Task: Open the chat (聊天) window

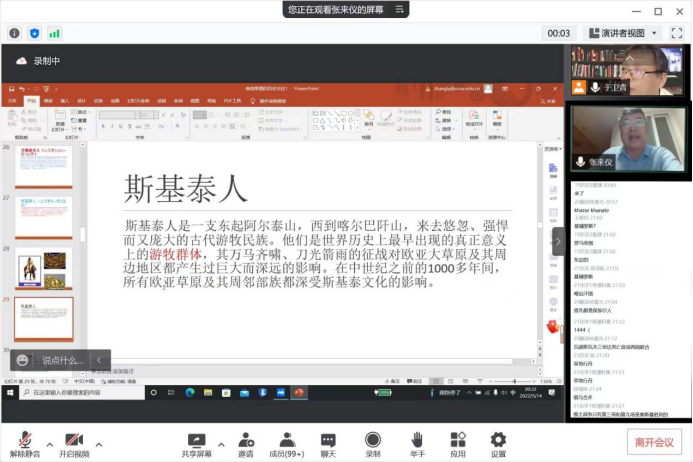Action: coord(328,442)
